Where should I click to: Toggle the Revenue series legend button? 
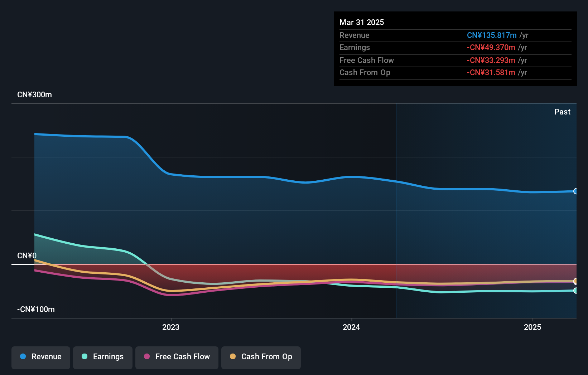(41, 357)
